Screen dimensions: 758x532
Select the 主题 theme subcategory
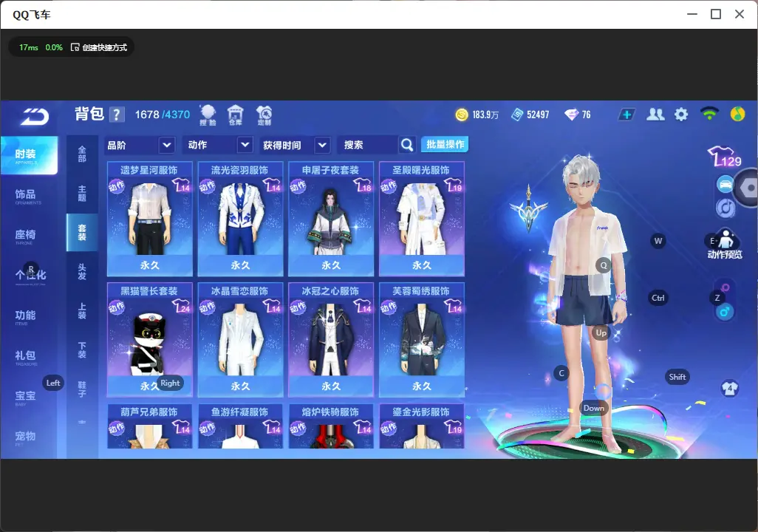82,193
